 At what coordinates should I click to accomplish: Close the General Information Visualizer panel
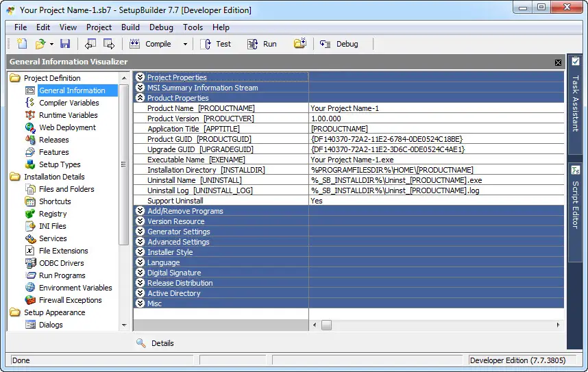point(558,62)
